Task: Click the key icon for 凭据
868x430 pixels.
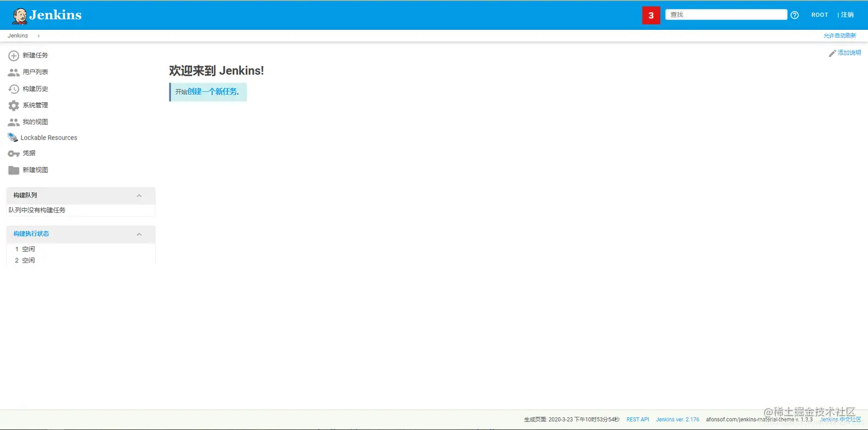Action: [14, 154]
